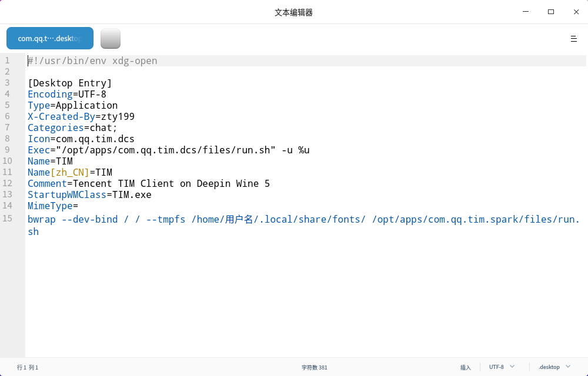
Task: Open the .desktop syntax type dropdown
Action: [x=554, y=367]
